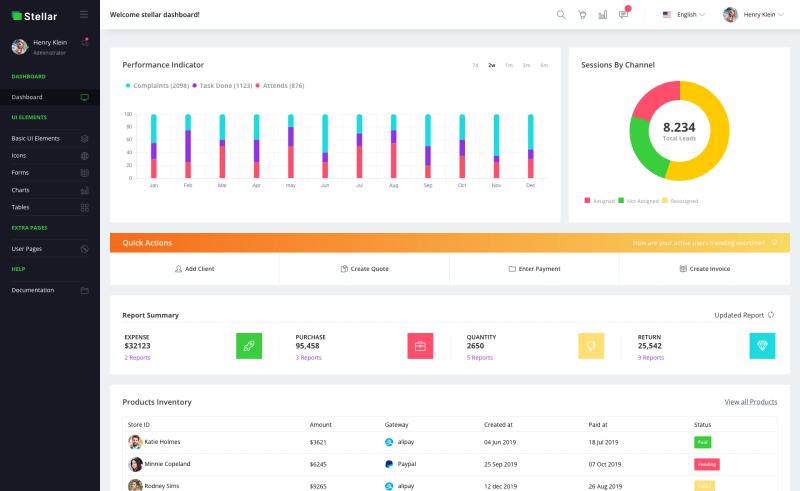The height and width of the screenshot is (491, 800).
Task: Click the red briefcase Purchase icon
Action: click(x=420, y=346)
